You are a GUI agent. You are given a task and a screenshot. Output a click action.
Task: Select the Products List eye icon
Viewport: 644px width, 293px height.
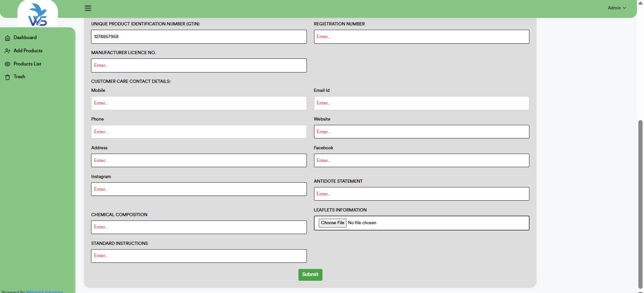click(7, 64)
